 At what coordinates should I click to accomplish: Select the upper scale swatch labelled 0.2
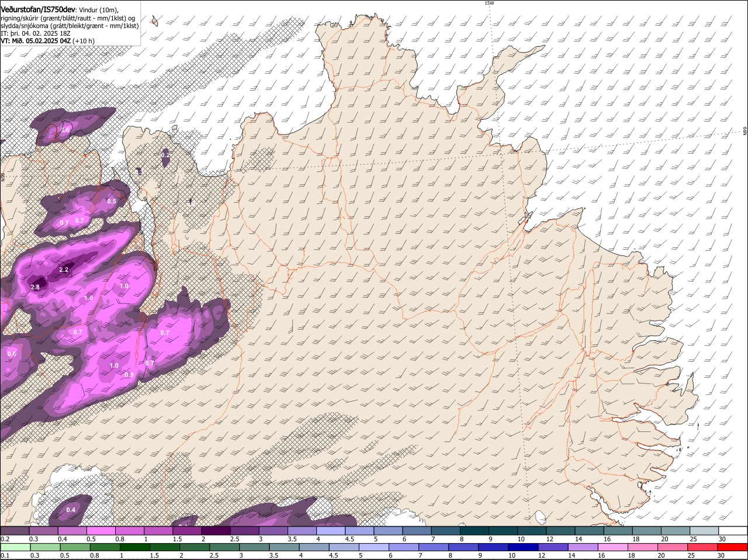(x=15, y=530)
